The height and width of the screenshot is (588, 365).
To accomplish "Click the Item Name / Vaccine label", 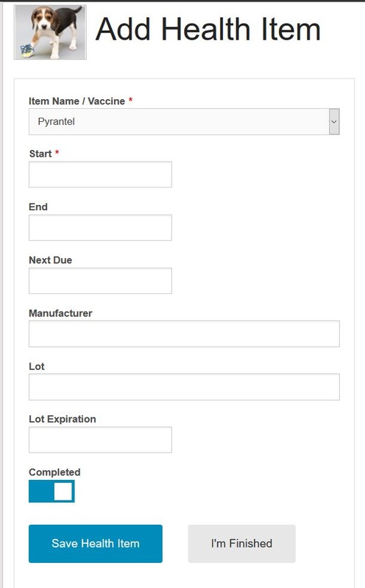I will [77, 101].
